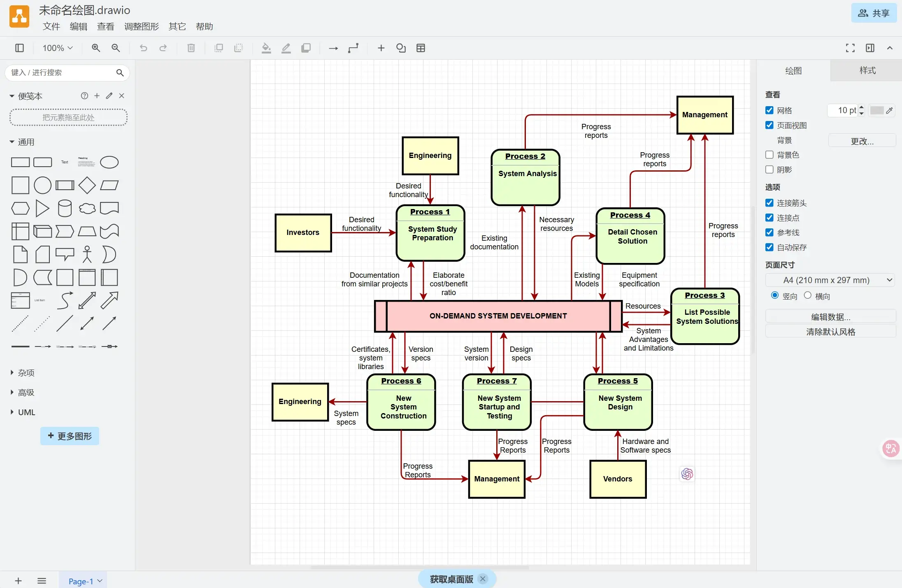Toggle the shadow icon in toolbar

pyautogui.click(x=306, y=48)
